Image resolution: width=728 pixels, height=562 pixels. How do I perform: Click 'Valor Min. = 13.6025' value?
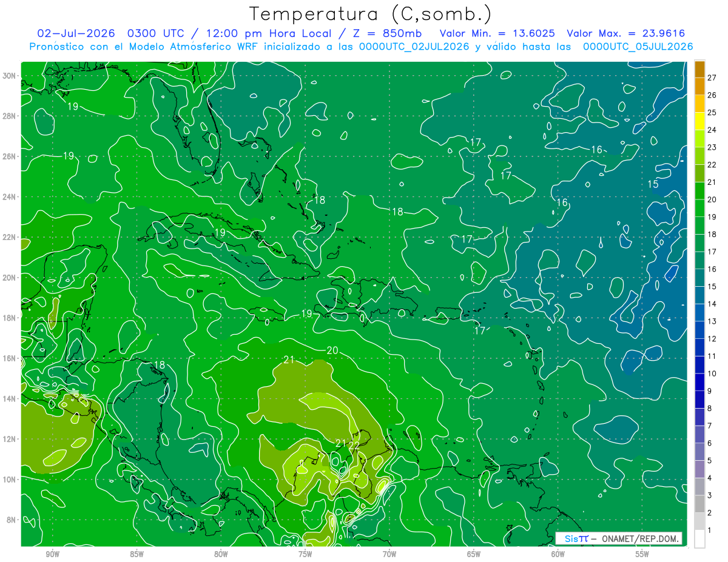(x=497, y=33)
